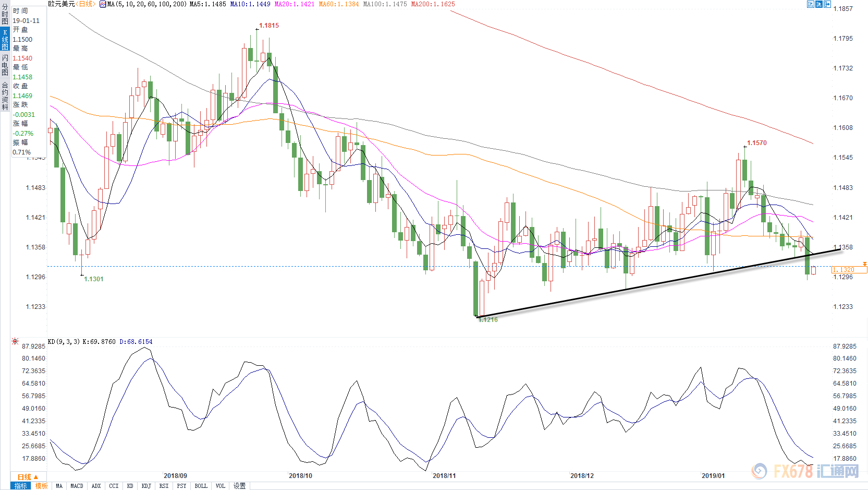Click the jump-to-latest arrow icon
868x490 pixels.
point(827,4)
